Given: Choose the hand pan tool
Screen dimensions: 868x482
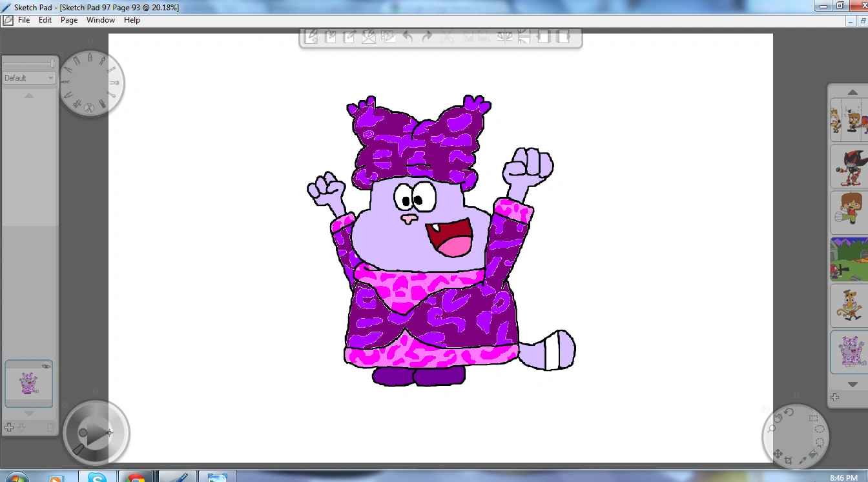Looking at the screenshot, I should click(x=778, y=417).
